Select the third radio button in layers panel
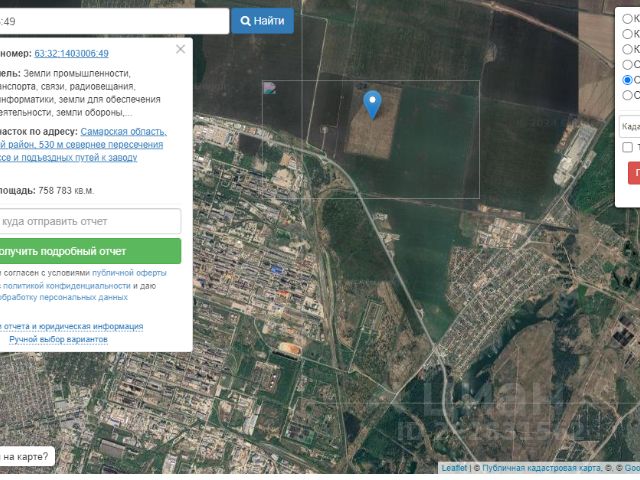This screenshot has height=480, width=640. click(x=627, y=49)
